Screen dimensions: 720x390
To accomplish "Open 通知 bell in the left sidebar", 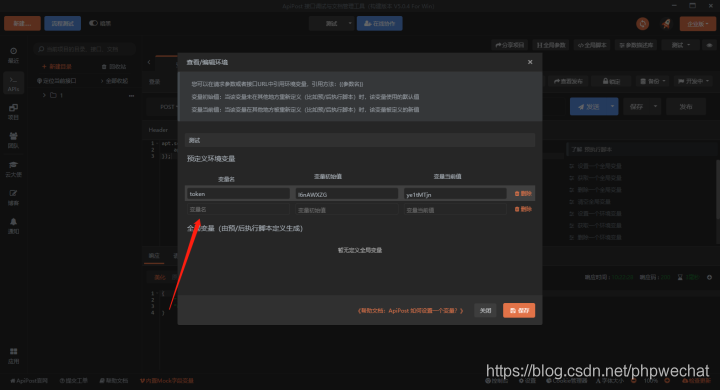I will point(13,226).
